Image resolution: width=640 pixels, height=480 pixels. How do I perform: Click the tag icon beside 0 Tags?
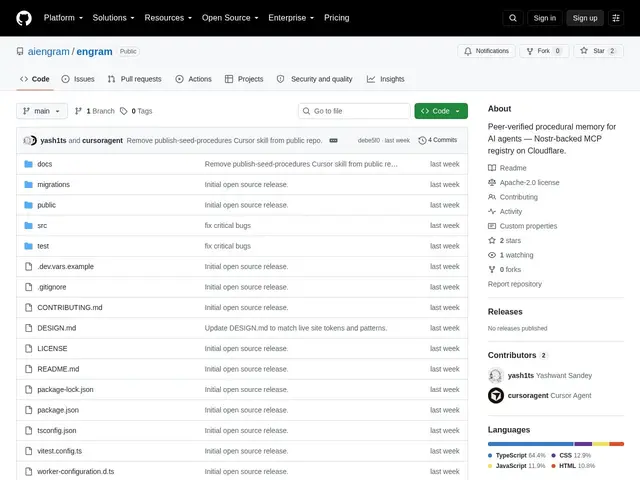pyautogui.click(x=123, y=111)
